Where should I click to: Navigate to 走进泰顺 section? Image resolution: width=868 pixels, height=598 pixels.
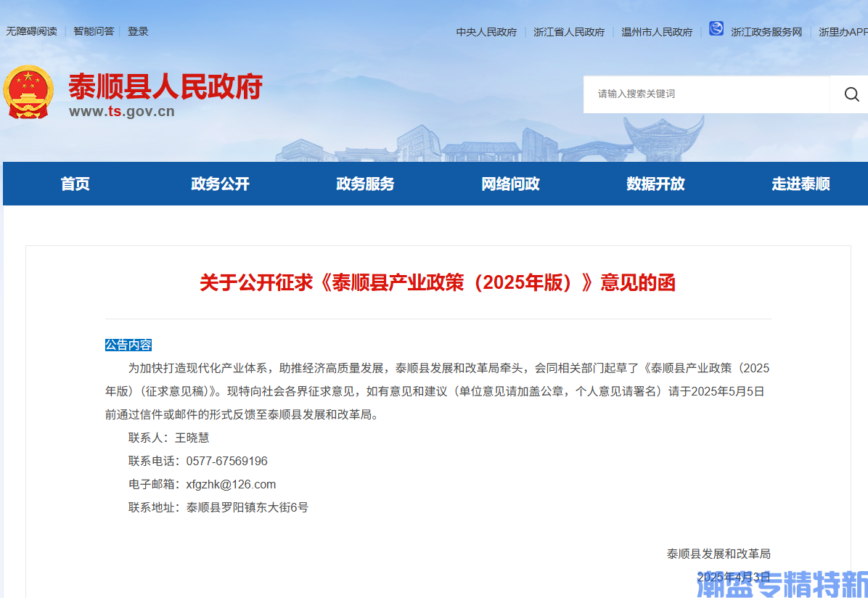pos(801,184)
